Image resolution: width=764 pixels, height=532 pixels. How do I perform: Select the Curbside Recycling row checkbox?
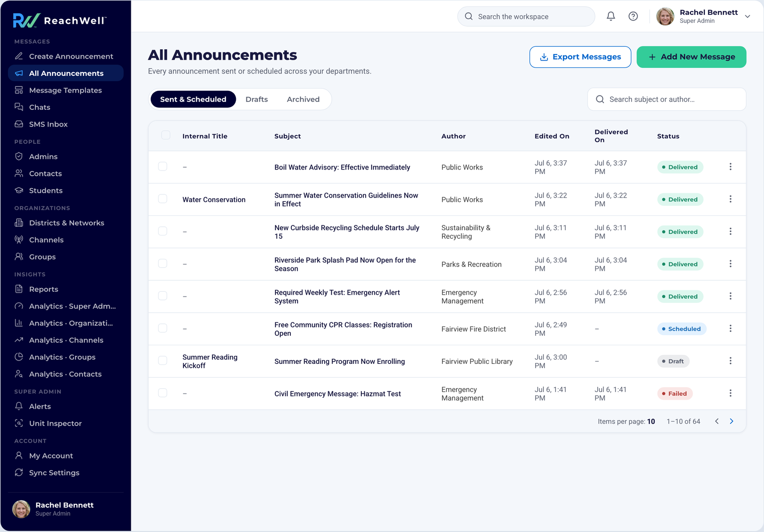163,231
